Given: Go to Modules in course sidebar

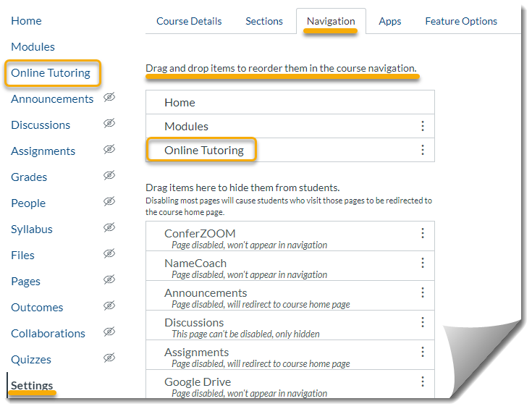Looking at the screenshot, I should [x=33, y=47].
